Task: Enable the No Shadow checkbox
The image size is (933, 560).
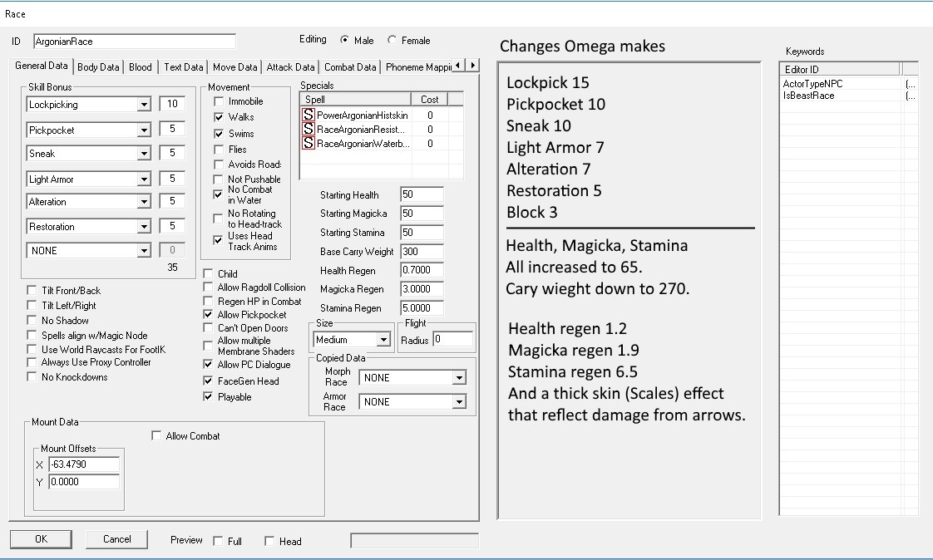Action: (x=32, y=321)
